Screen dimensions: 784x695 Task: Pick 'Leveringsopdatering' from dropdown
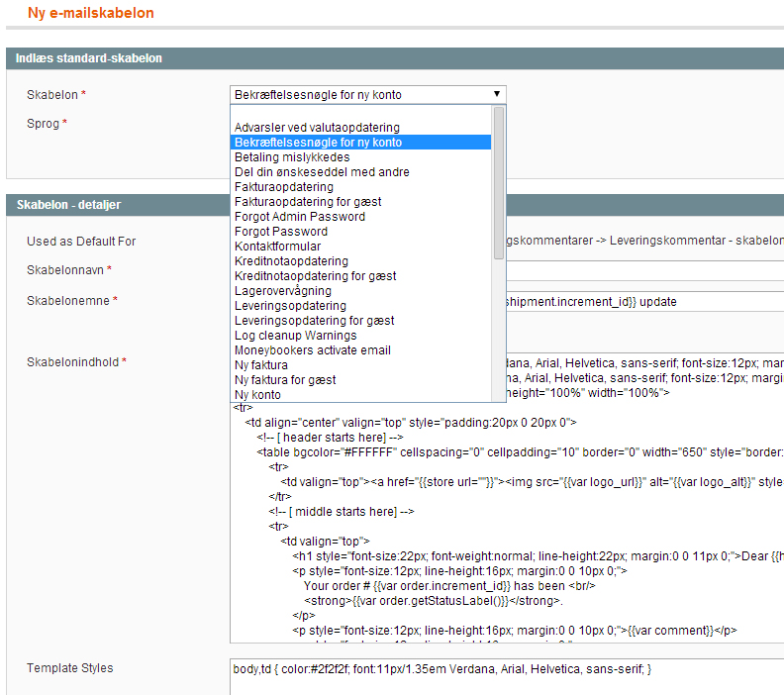290,306
